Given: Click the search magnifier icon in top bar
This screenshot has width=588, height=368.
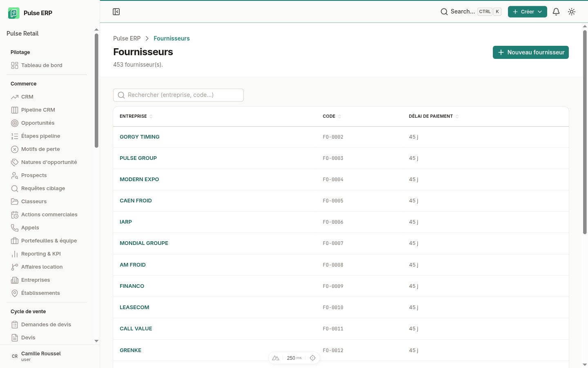Looking at the screenshot, I should pos(444,12).
